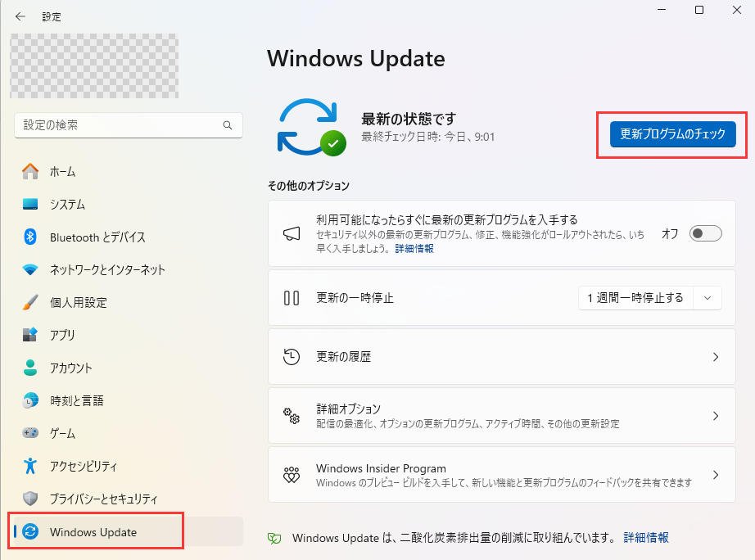
Task: Open アプリ from the sidebar menu
Action: pyautogui.click(x=29, y=335)
